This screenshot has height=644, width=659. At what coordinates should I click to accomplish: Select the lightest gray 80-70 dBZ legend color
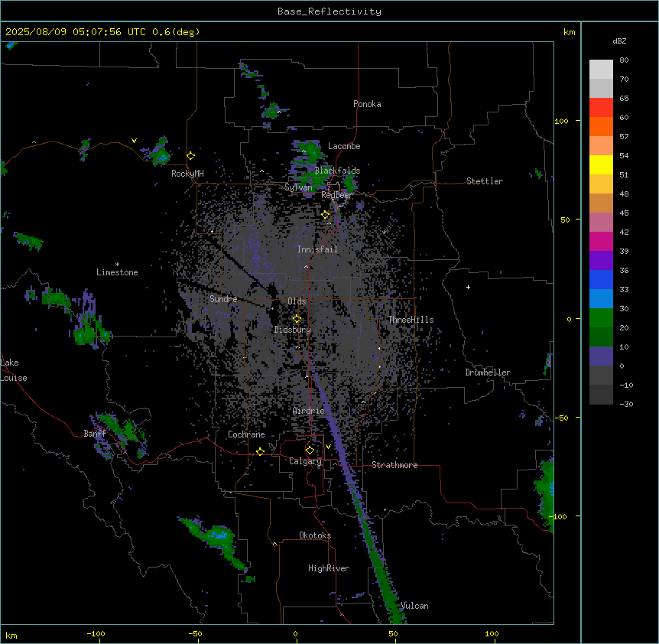(601, 70)
